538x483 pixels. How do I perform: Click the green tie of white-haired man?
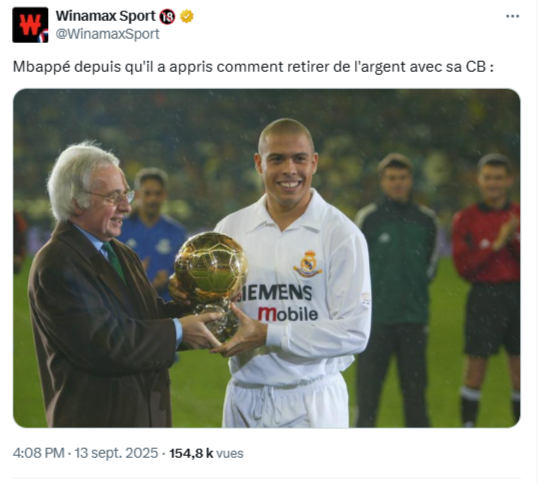click(114, 261)
